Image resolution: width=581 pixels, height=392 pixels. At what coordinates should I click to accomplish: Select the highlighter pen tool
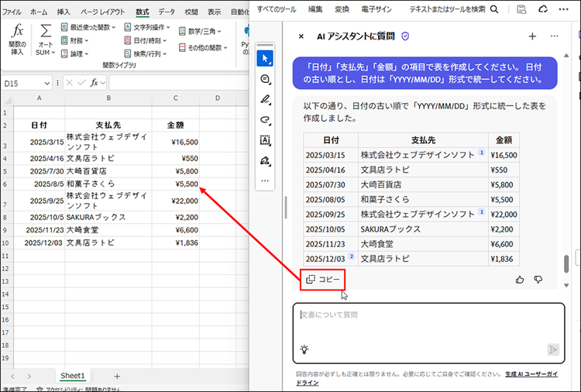coord(266,99)
